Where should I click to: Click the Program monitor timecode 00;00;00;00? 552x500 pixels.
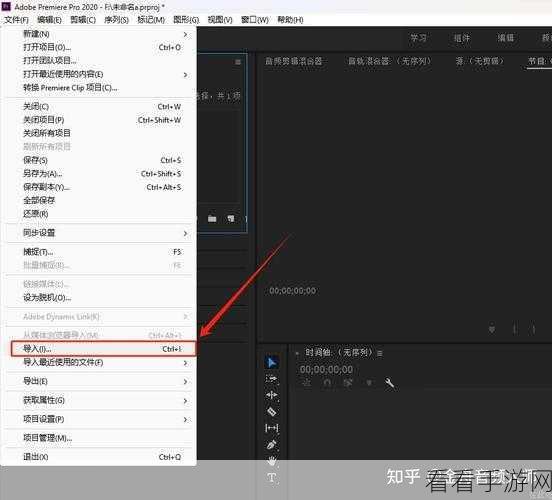(293, 291)
